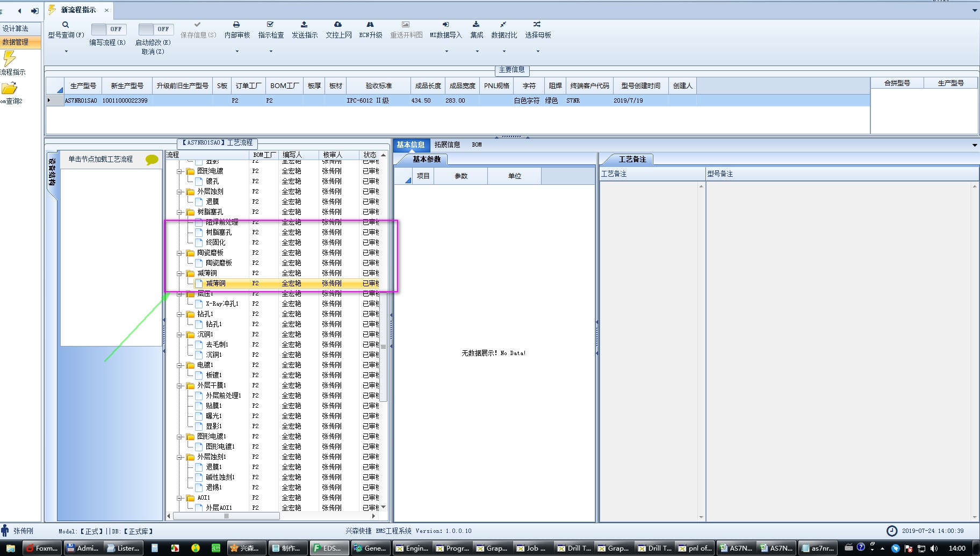The width and height of the screenshot is (980, 556).
Task: Click the 选择母板 shuffle icon
Action: (x=537, y=25)
